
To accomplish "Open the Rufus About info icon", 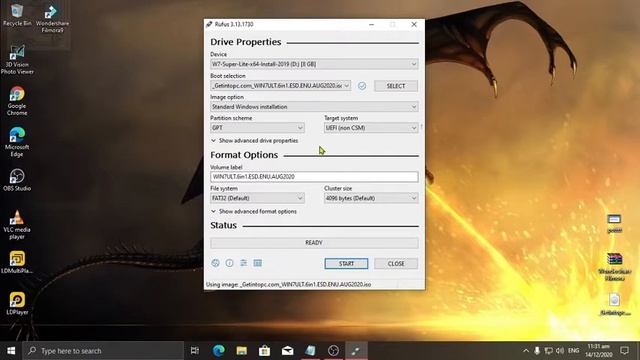I will coord(229,263).
